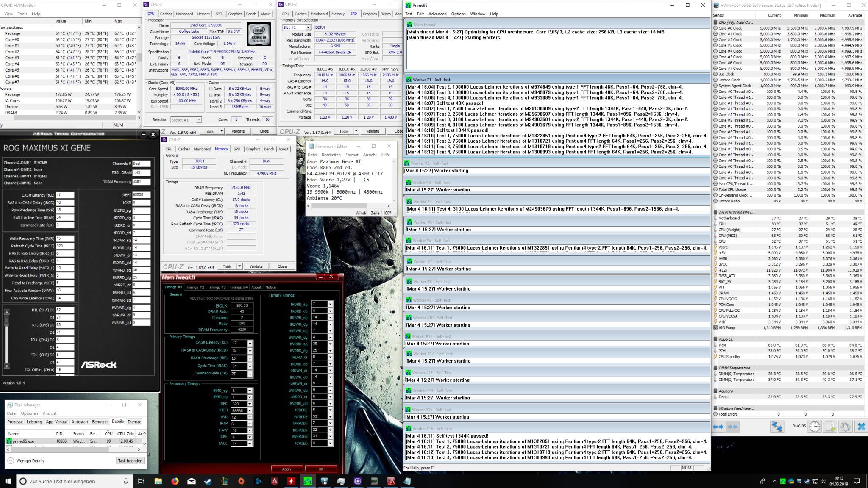868x488 pixels.
Task: Click Close in first CPU-Z CPU window
Action: [264, 131]
